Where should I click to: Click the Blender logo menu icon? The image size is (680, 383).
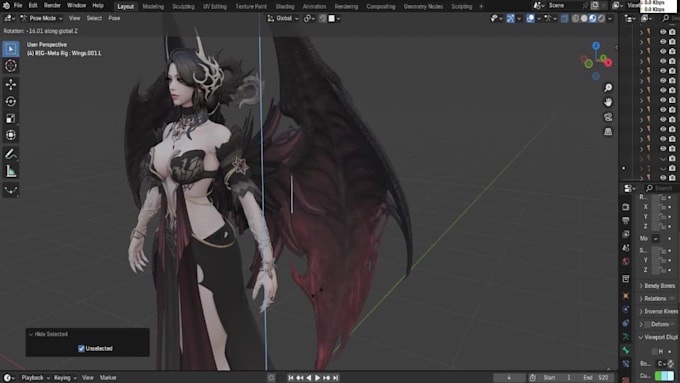(x=7, y=6)
